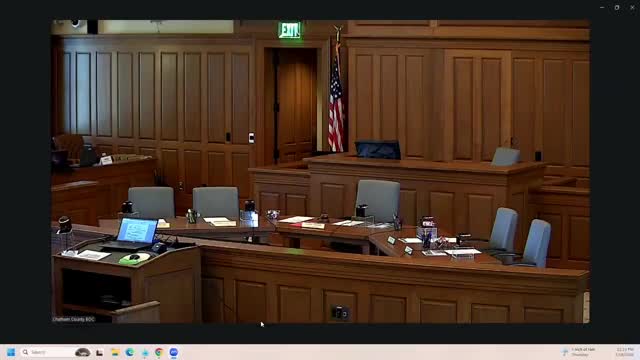Click the taskbar Search box
Image resolution: width=640 pixels, height=360 pixels.
(x=56, y=352)
